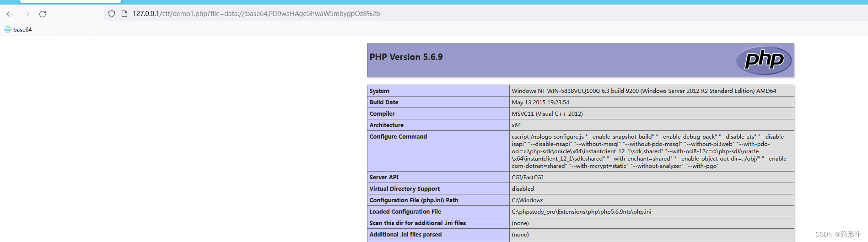Select the Compiler row label
Screen dimensions: 868x242
(x=382, y=114)
